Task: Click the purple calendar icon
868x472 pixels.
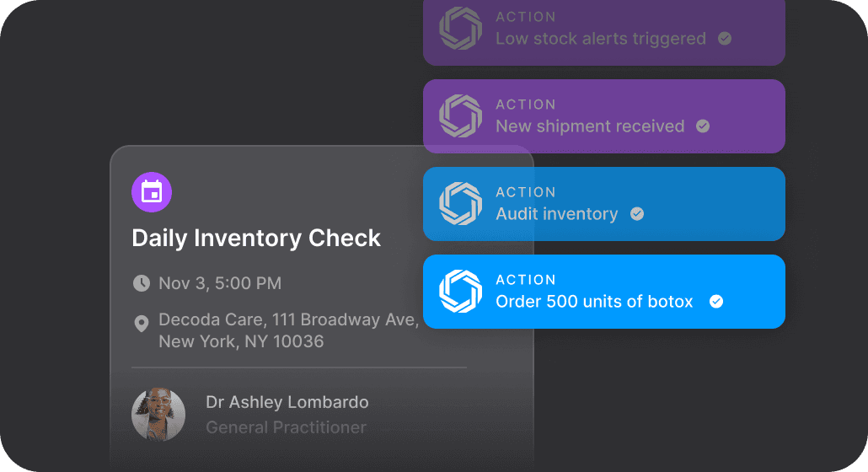Action: point(152,192)
